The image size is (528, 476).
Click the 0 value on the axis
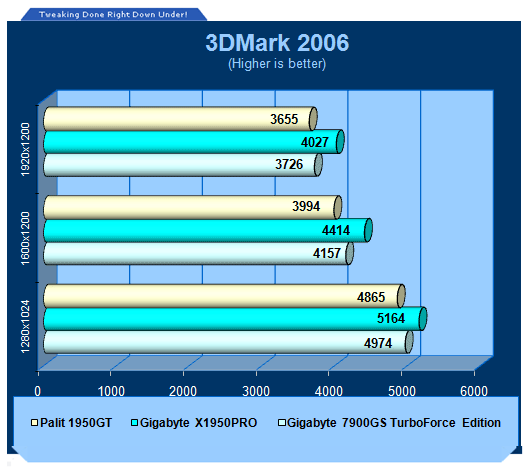click(38, 391)
